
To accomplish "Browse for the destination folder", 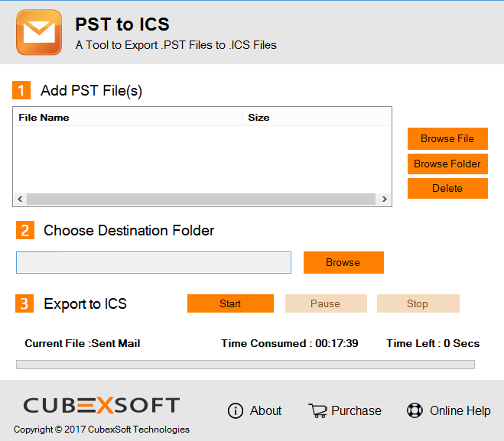I will coord(343,262).
